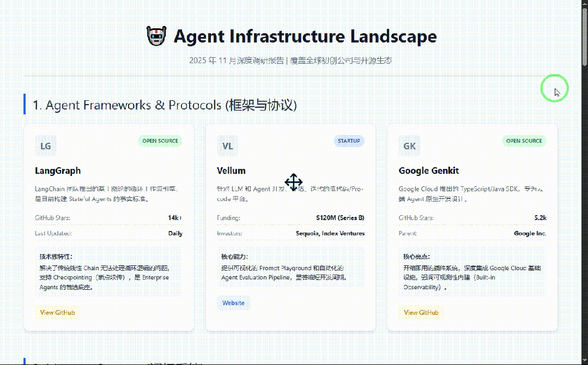Click the LG avatar icon on LangGraph card
This screenshot has width=588, height=365.
(46, 146)
